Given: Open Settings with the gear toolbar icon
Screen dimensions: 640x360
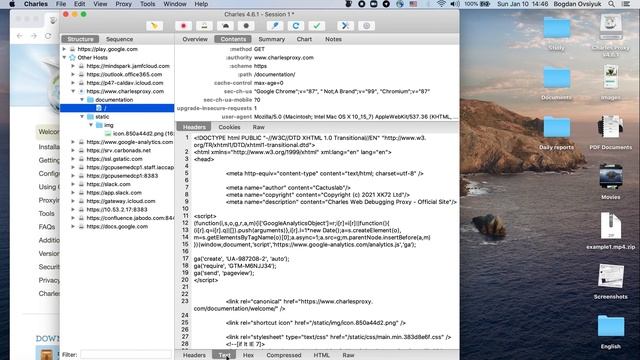Looking at the screenshot, I should (367, 26).
